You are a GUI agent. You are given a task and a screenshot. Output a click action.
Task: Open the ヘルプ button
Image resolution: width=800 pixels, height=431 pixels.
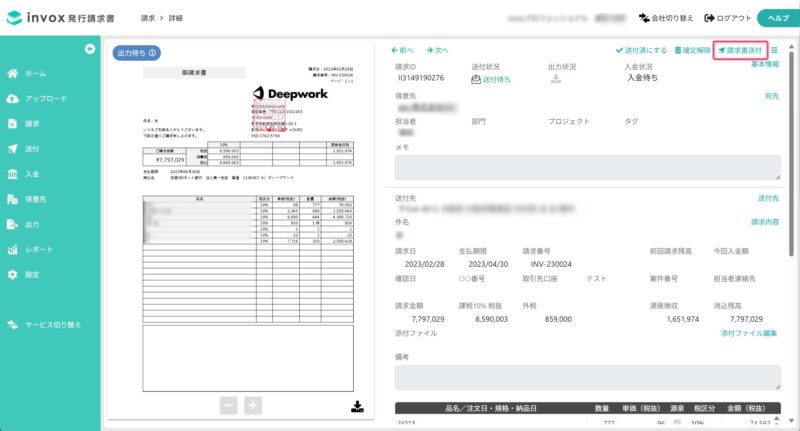(x=778, y=18)
